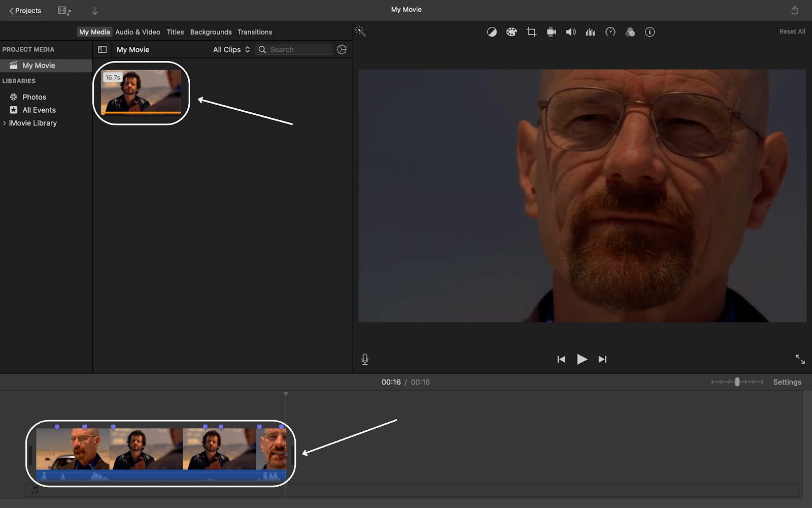Viewport: 812px width, 508px height.
Task: Go back to Projects
Action: point(25,11)
